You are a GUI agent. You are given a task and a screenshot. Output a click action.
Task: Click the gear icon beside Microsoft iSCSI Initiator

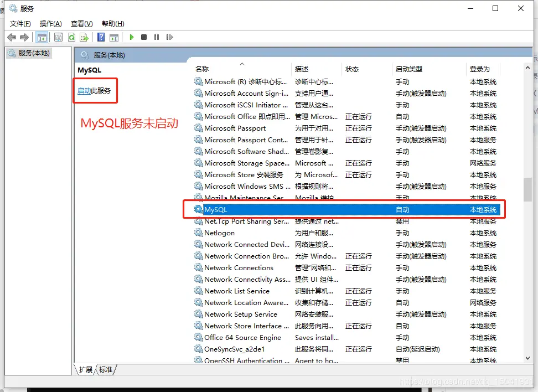[198, 104]
